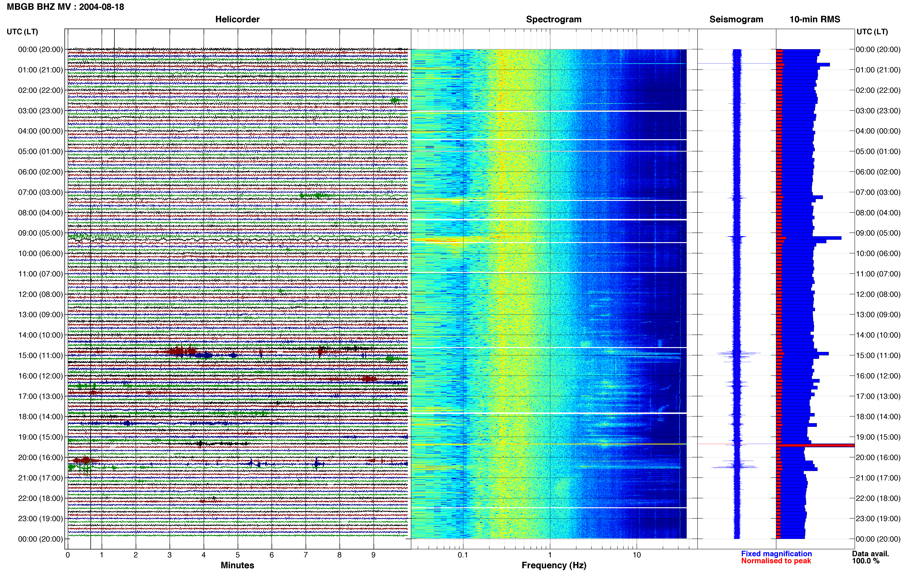Select left time label '20:00 (16:00)'
This screenshot has height=578, width=924.
point(41,458)
